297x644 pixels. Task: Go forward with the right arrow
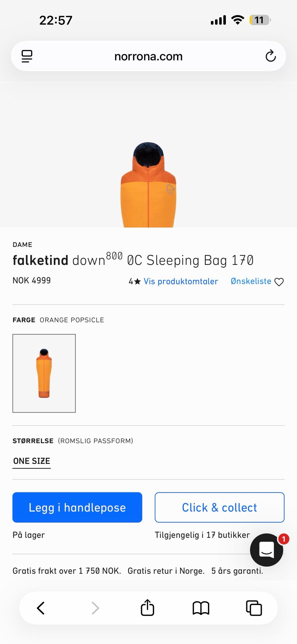coord(95,608)
